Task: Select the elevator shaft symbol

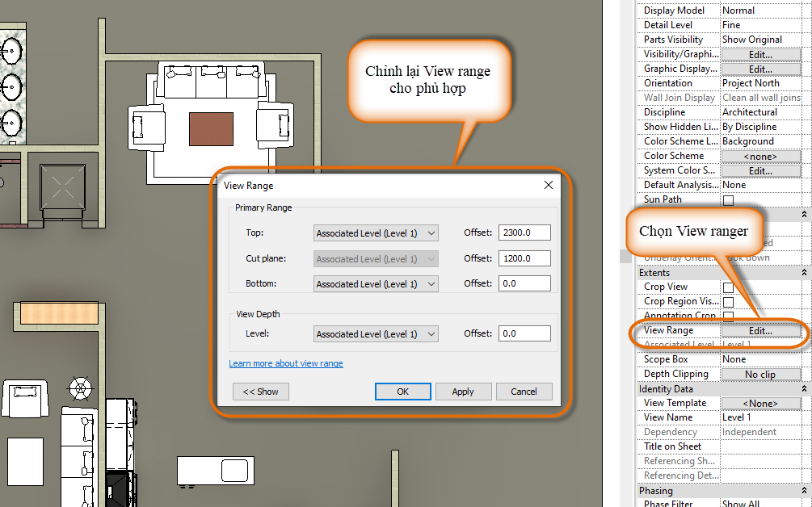Action: tap(61, 179)
